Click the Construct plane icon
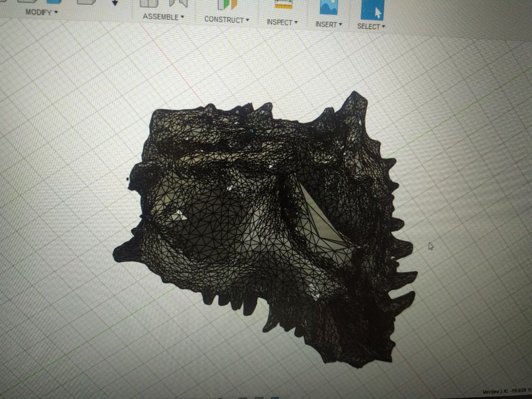The image size is (532, 399). 227,4
